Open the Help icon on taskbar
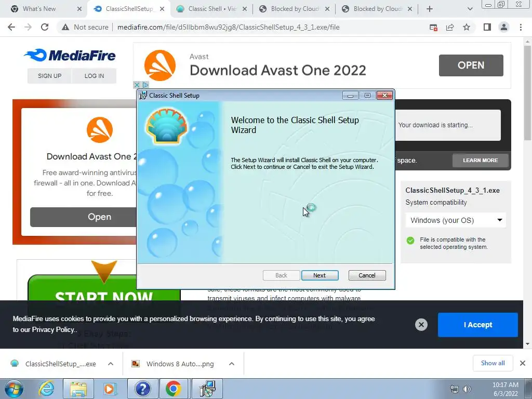This screenshot has width=532, height=399. tap(143, 389)
